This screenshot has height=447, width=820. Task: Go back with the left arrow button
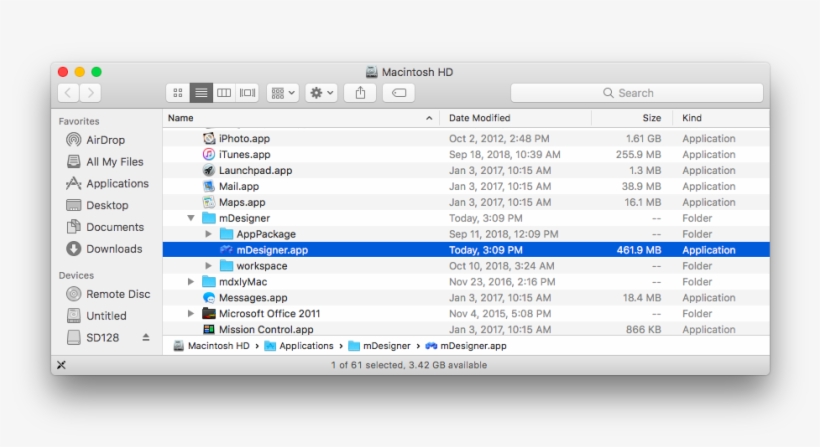tap(68, 93)
